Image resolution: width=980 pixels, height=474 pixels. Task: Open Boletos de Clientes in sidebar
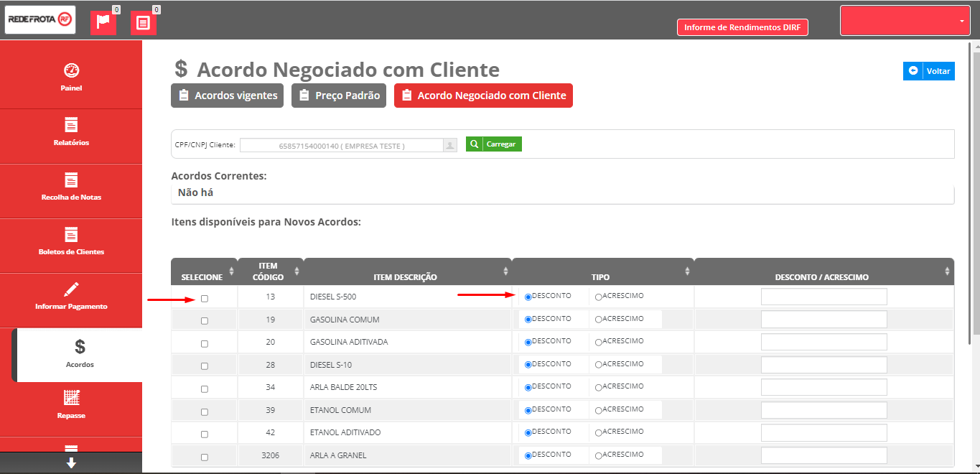pyautogui.click(x=71, y=241)
